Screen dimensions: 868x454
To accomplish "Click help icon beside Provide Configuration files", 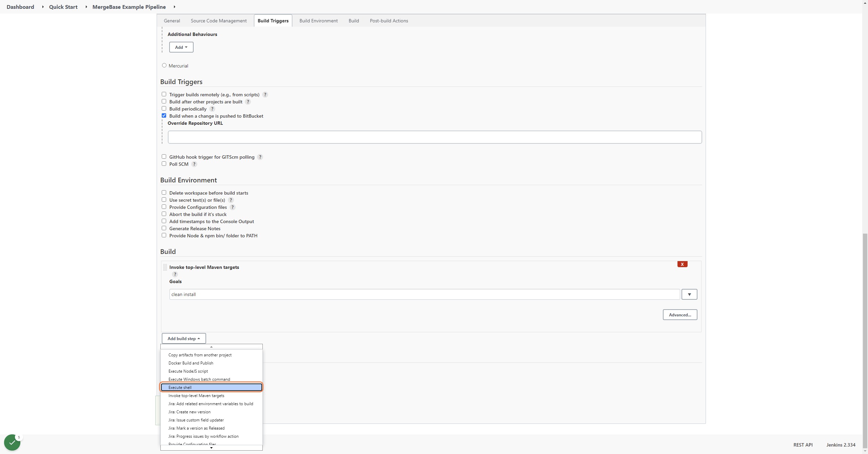I will pyautogui.click(x=232, y=207).
